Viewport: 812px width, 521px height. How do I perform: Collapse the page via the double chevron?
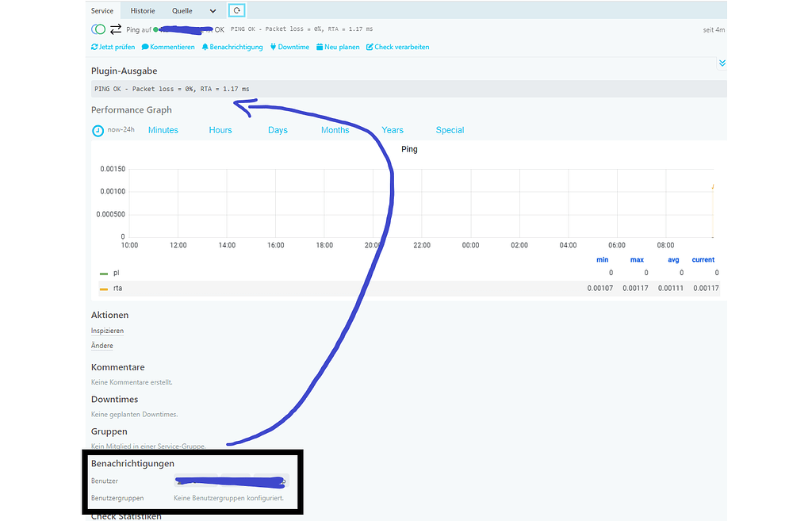coord(722,63)
